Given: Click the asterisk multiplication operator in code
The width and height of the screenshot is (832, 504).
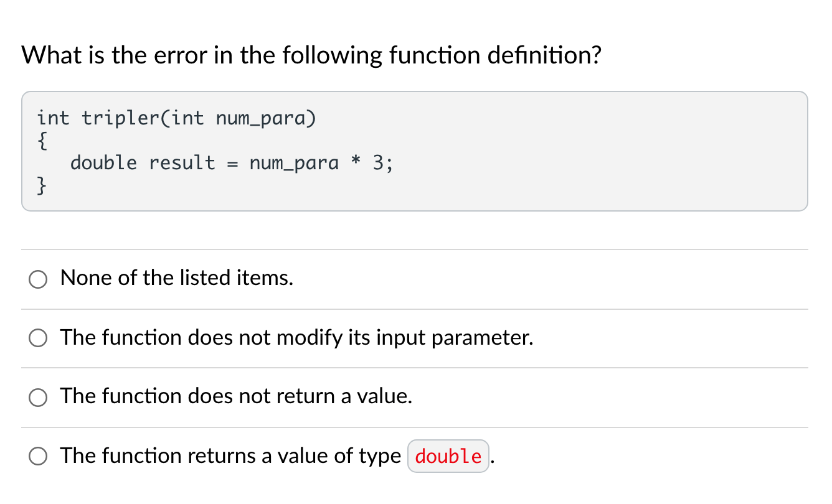Looking at the screenshot, I should click(x=356, y=163).
